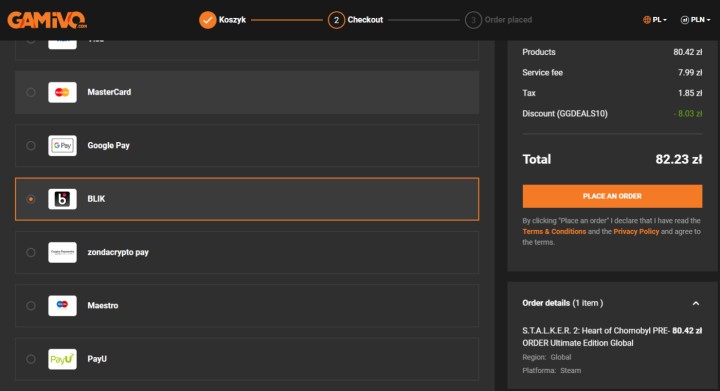Click the Koszyk completed checkmark icon

[208, 20]
